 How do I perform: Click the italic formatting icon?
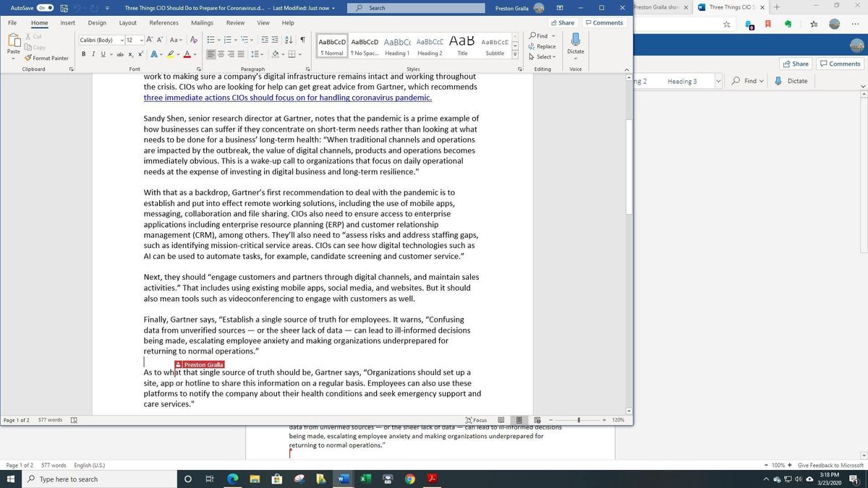click(x=93, y=54)
